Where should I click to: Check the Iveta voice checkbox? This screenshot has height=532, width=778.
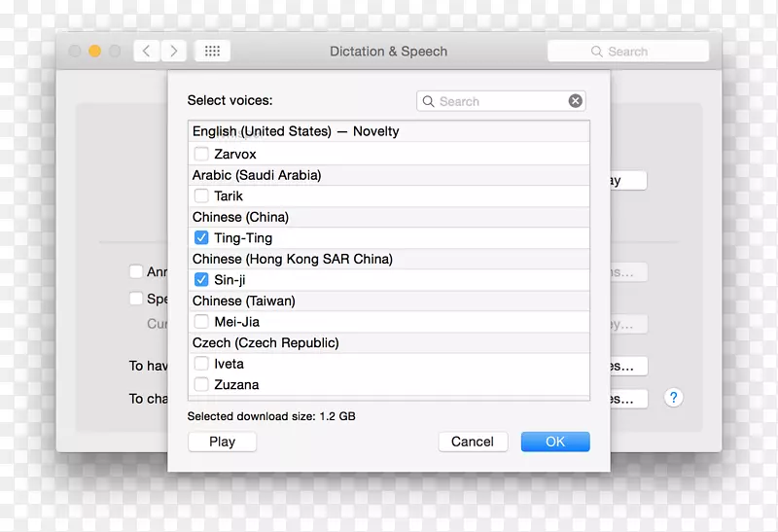pos(201,364)
